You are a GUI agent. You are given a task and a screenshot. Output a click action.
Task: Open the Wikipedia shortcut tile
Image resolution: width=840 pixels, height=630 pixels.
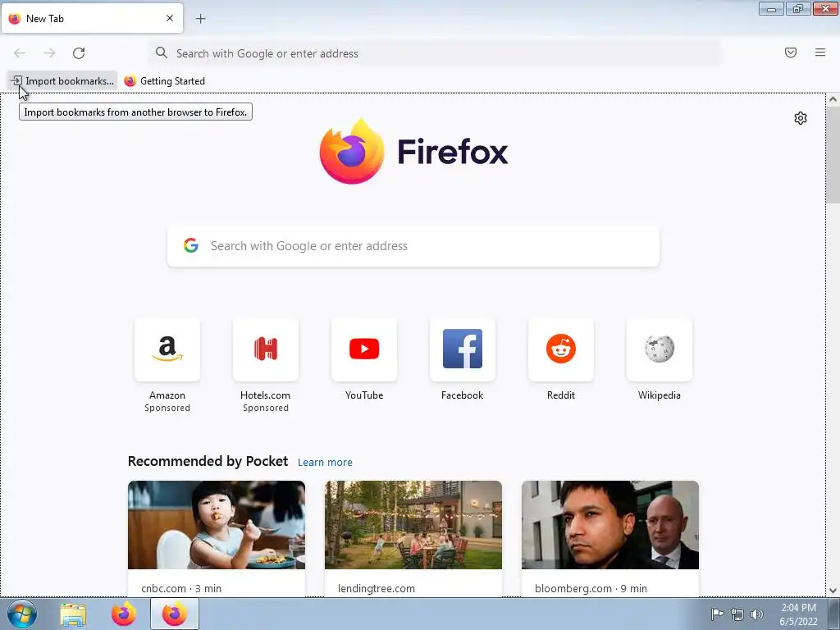[x=660, y=349]
